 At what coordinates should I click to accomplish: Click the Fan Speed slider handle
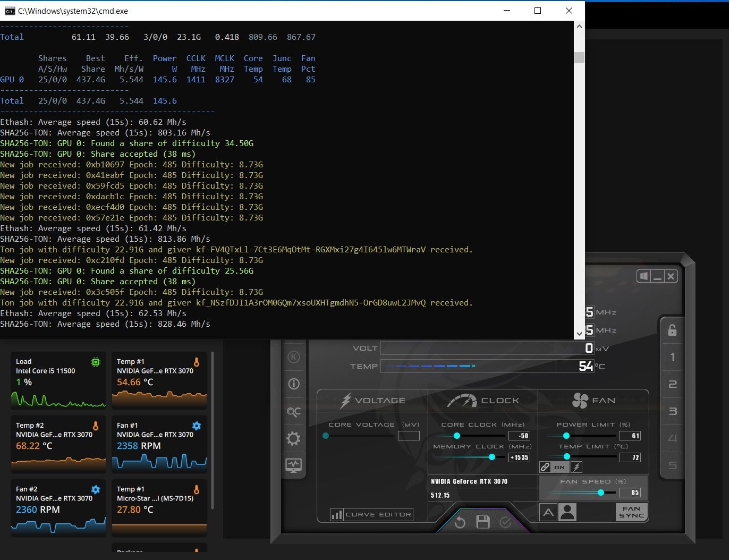point(601,493)
